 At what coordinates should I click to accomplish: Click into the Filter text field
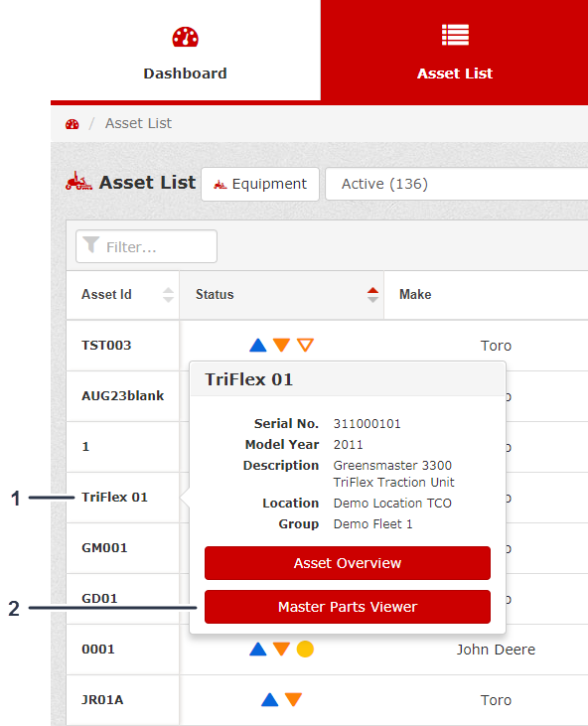click(x=146, y=246)
